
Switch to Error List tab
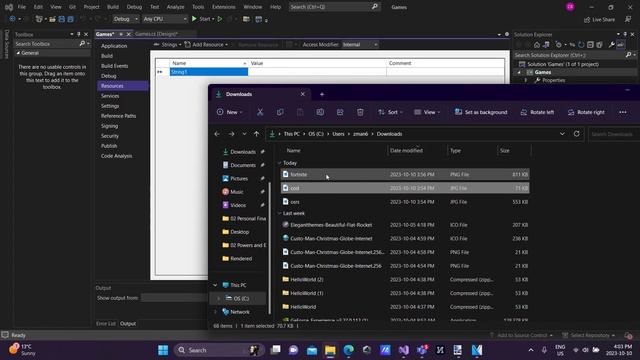click(x=106, y=324)
